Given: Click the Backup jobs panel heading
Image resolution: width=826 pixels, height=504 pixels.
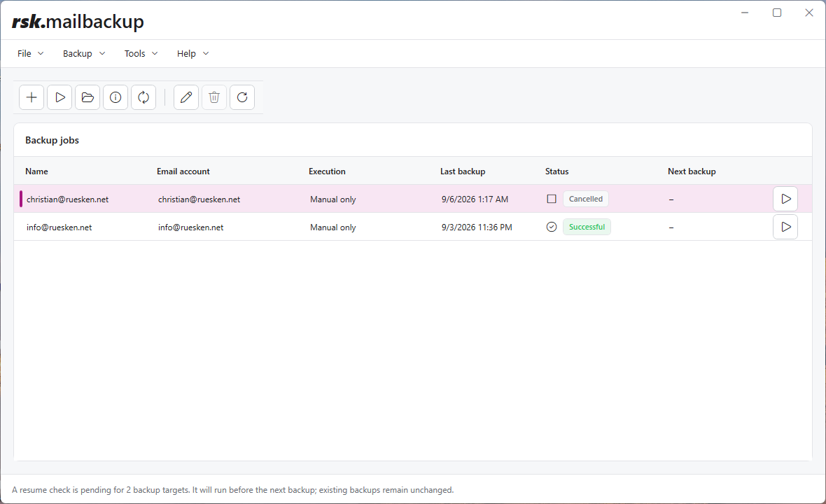Looking at the screenshot, I should tap(52, 141).
